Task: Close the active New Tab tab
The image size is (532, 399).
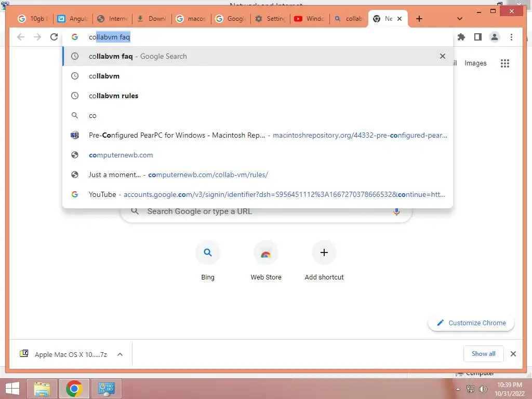Action: pos(400,19)
